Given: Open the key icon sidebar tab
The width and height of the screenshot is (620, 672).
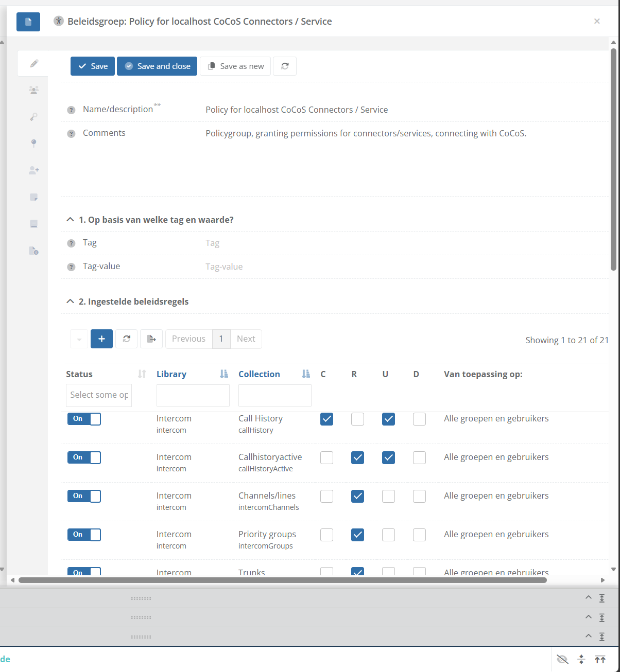Looking at the screenshot, I should pyautogui.click(x=33, y=117).
